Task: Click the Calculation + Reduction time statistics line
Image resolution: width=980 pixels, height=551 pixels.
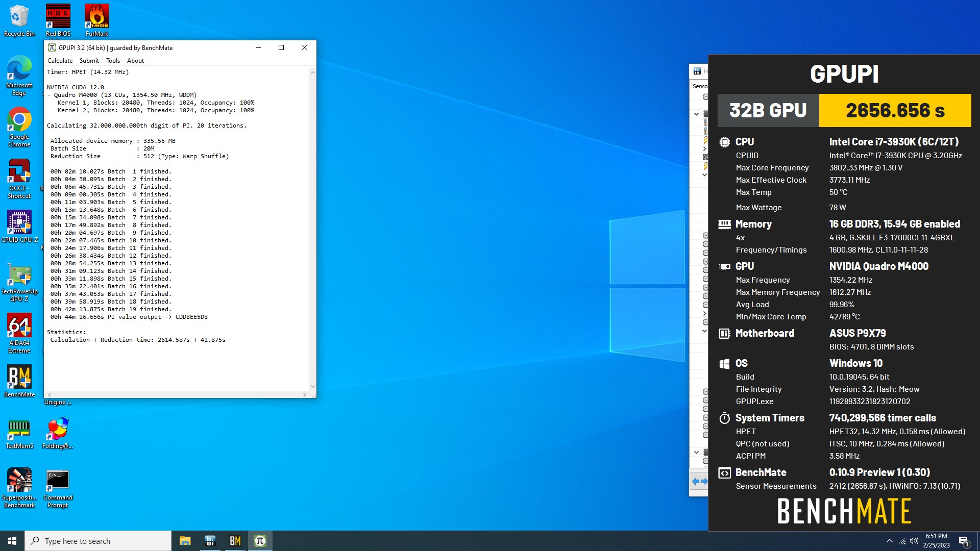Action: [x=138, y=340]
